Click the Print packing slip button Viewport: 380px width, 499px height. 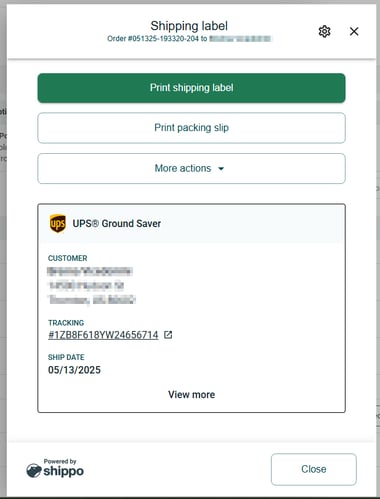(x=191, y=128)
